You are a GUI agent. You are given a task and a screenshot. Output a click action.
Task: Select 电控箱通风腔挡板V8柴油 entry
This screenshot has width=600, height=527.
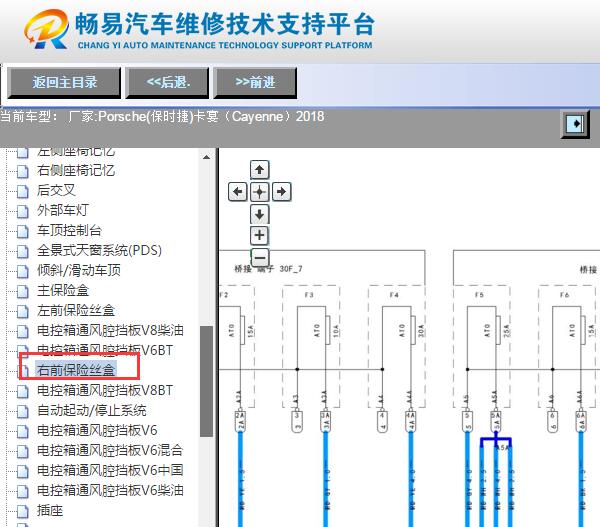coord(110,330)
